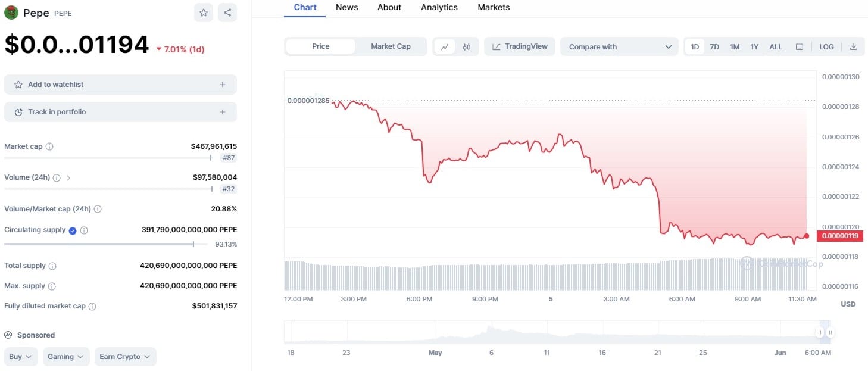Viewport: 868px width, 371px height.
Task: Expand the Earn Crypto dropdown
Action: [126, 357]
